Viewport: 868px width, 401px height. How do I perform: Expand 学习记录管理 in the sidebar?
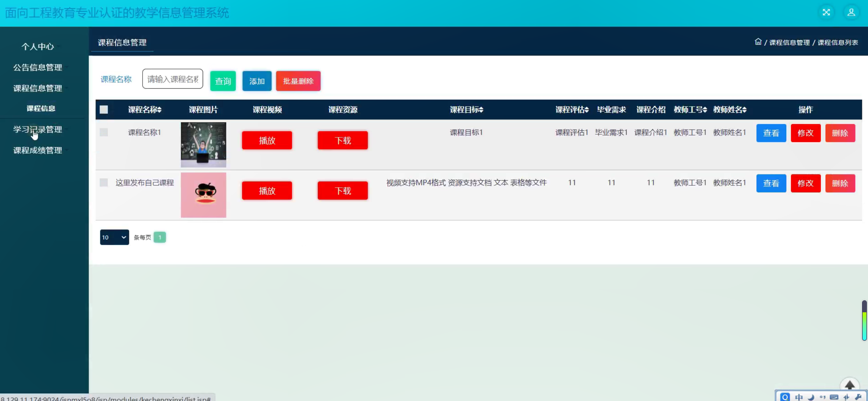pos(38,129)
